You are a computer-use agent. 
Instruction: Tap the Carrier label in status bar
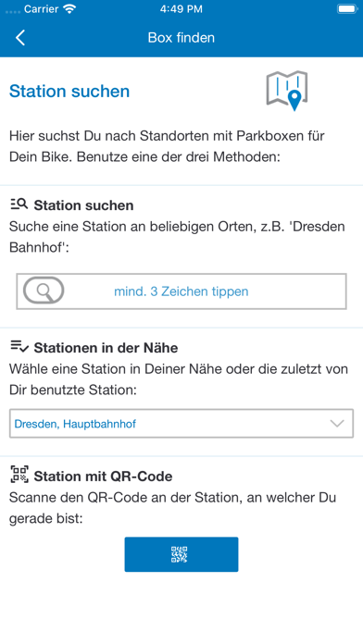pos(42,9)
